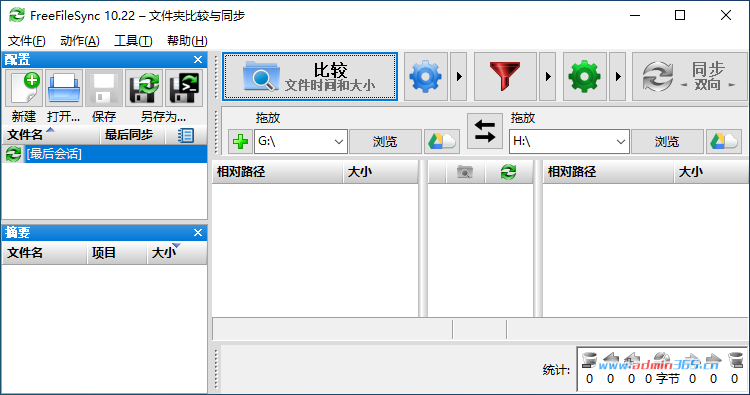The height and width of the screenshot is (395, 750).
Task: Open the red filter funnel settings
Action: tap(505, 77)
